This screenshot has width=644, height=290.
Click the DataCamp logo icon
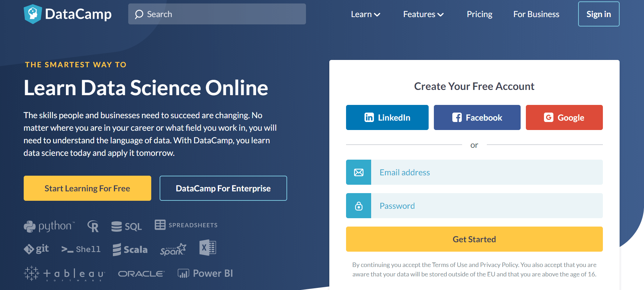point(33,14)
